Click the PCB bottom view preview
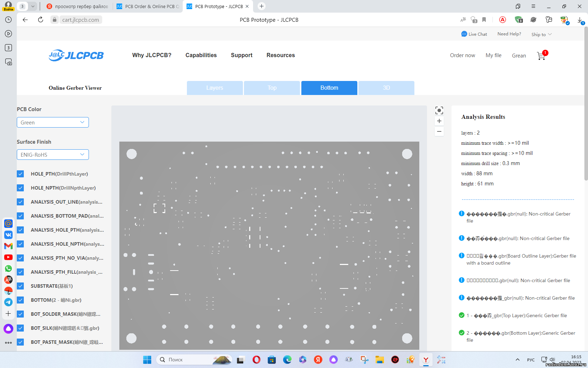 pyautogui.click(x=269, y=245)
